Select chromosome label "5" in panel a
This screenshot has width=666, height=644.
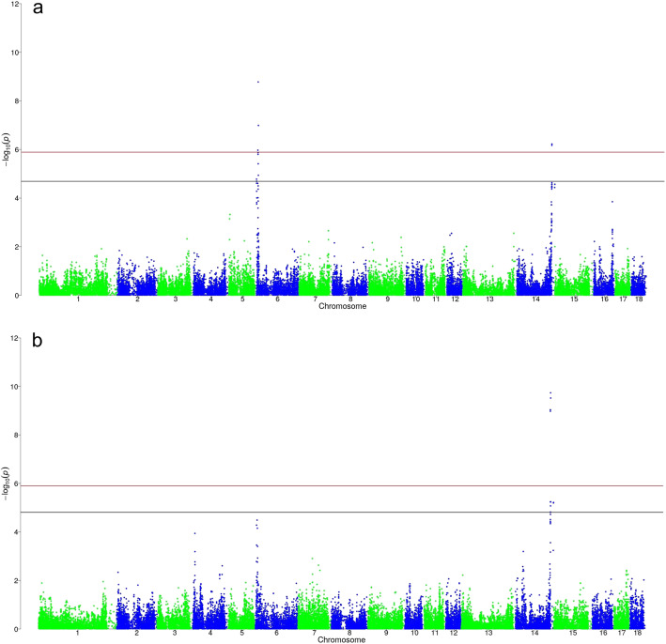pyautogui.click(x=242, y=299)
